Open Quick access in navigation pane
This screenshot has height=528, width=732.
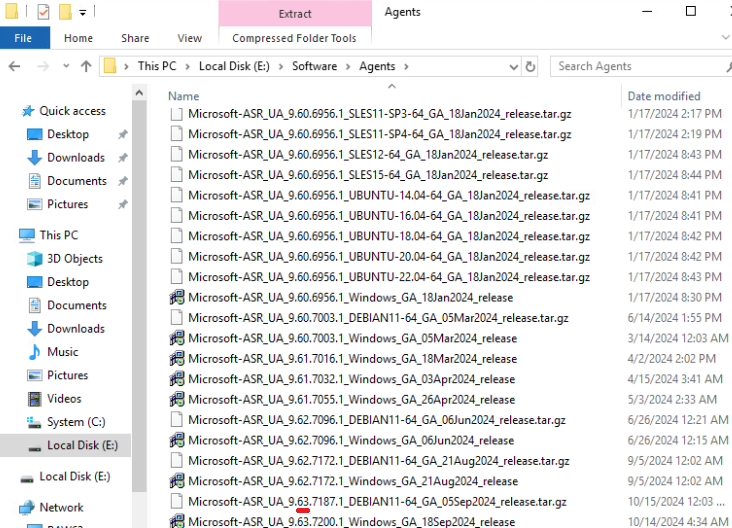click(72, 111)
